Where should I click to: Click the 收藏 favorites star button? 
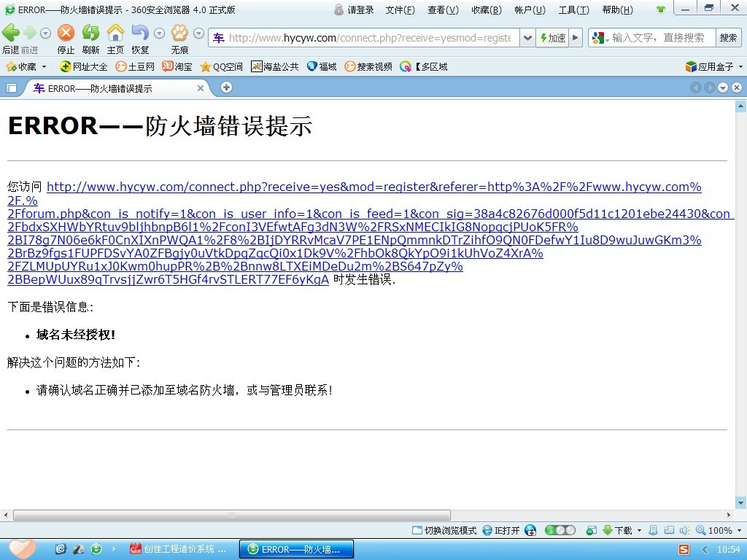pyautogui.click(x=21, y=67)
